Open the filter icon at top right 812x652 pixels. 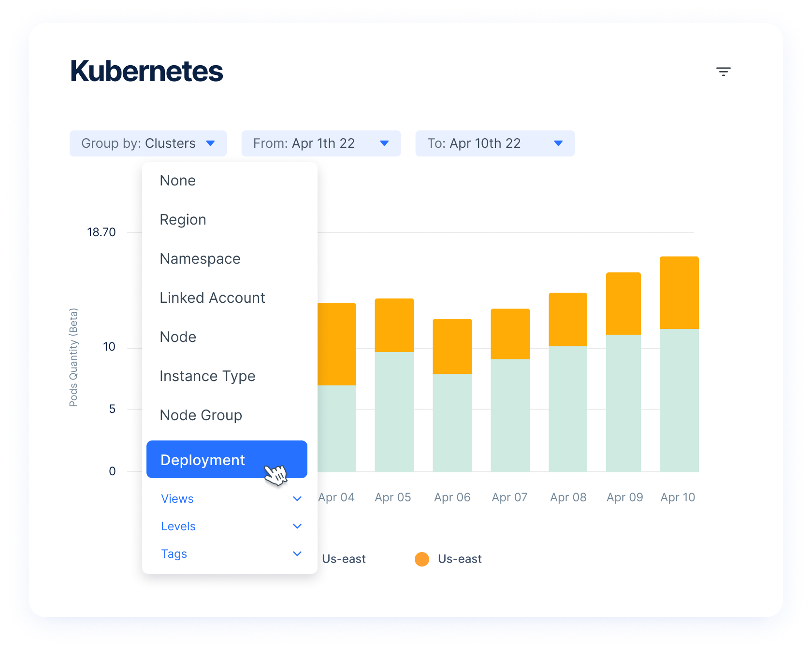[x=723, y=71]
